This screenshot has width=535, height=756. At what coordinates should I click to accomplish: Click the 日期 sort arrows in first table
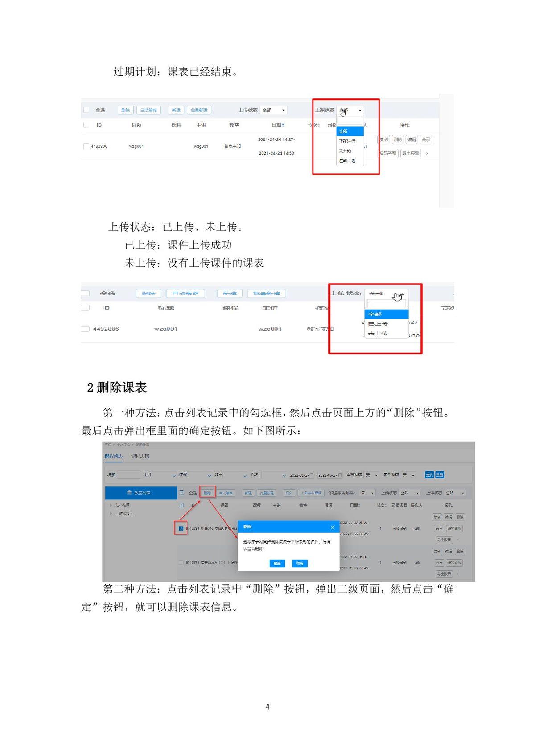point(283,125)
